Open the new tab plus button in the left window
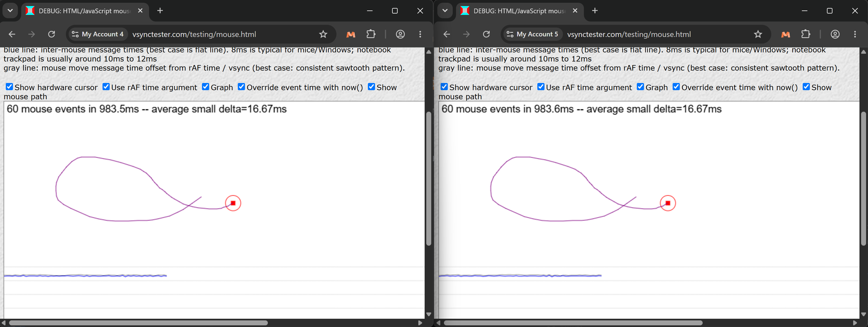 [160, 10]
